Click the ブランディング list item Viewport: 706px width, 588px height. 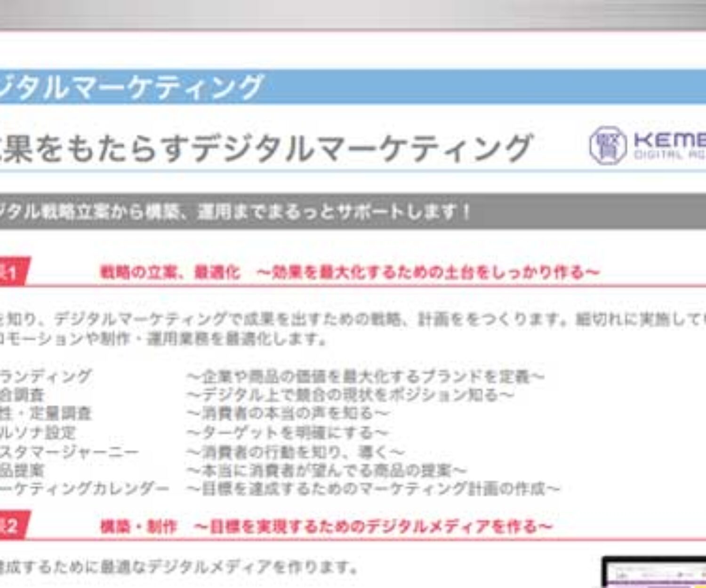(x=45, y=376)
